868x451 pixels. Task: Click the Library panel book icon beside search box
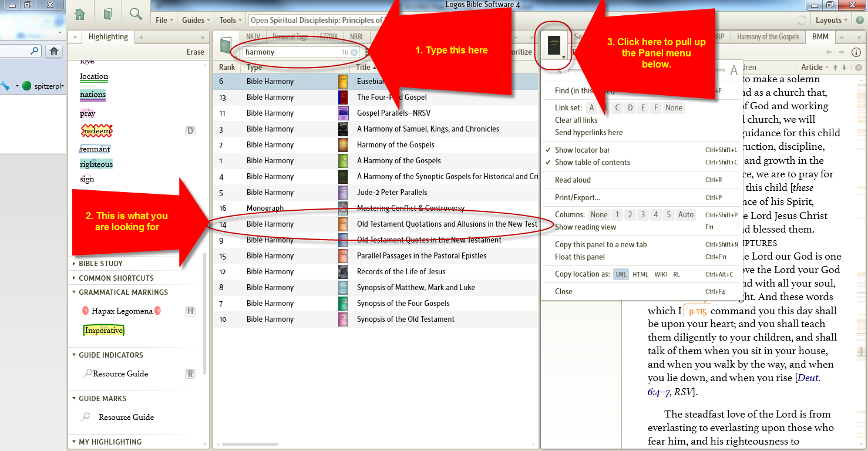pyautogui.click(x=226, y=45)
